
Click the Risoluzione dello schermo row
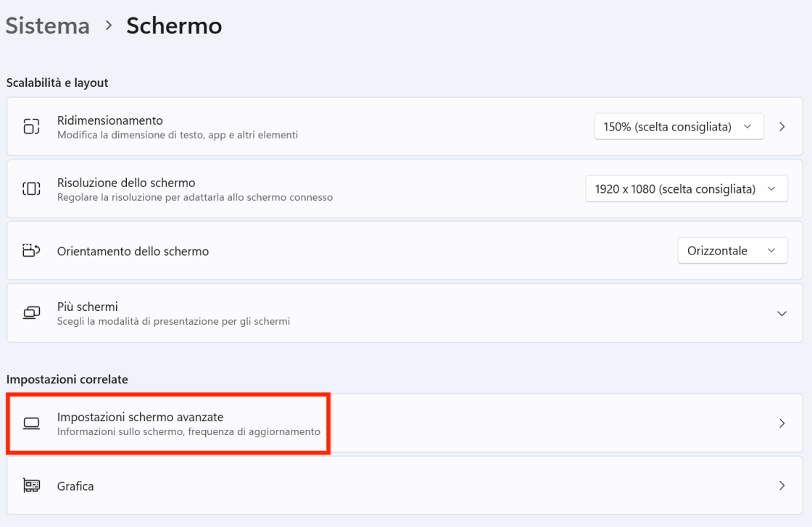290,188
